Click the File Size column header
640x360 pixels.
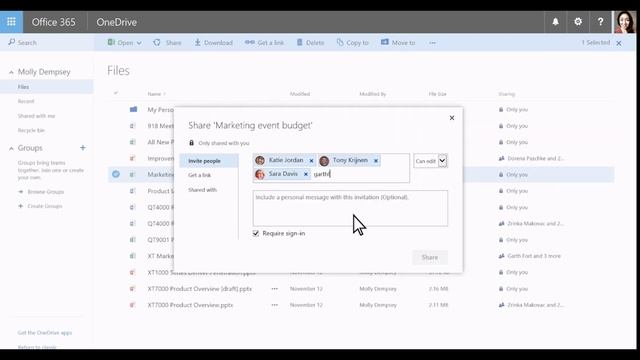point(438,94)
